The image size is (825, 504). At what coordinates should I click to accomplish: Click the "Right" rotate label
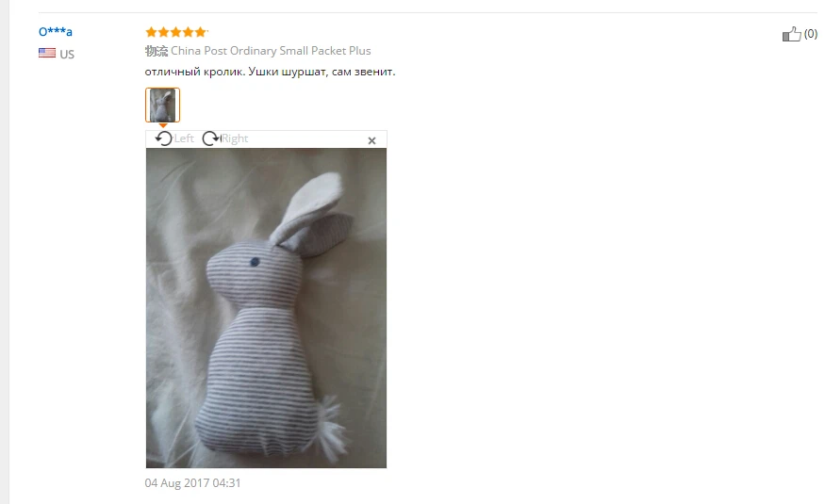(235, 138)
